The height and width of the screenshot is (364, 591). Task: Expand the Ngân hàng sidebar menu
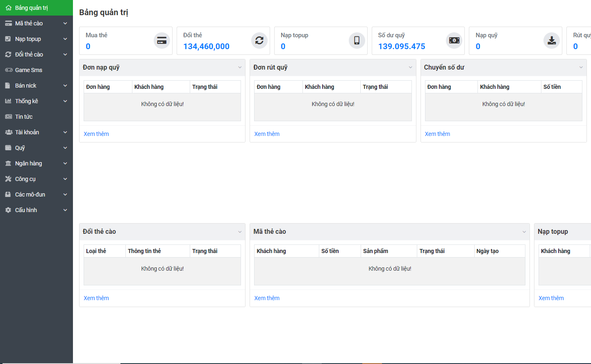click(x=65, y=163)
